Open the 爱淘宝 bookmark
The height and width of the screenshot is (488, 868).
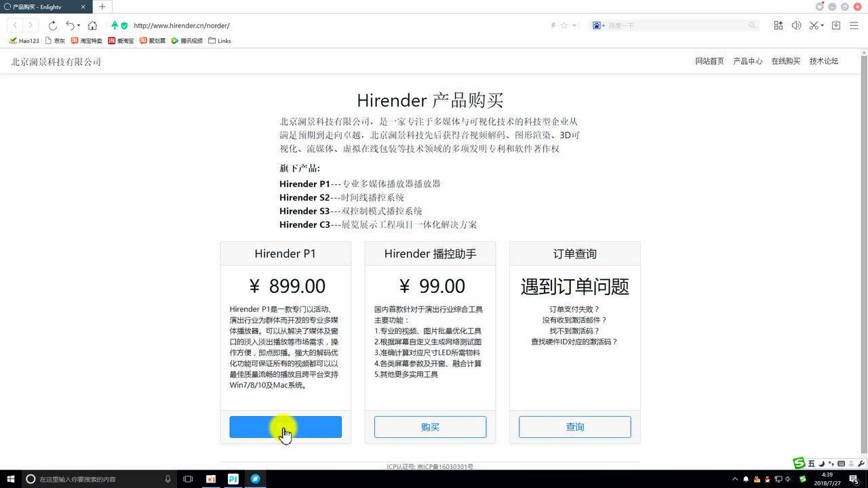(121, 41)
